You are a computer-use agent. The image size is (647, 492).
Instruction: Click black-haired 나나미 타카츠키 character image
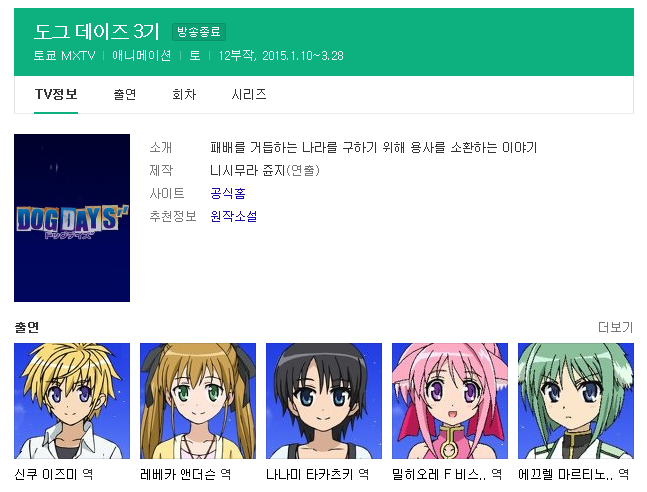point(324,401)
